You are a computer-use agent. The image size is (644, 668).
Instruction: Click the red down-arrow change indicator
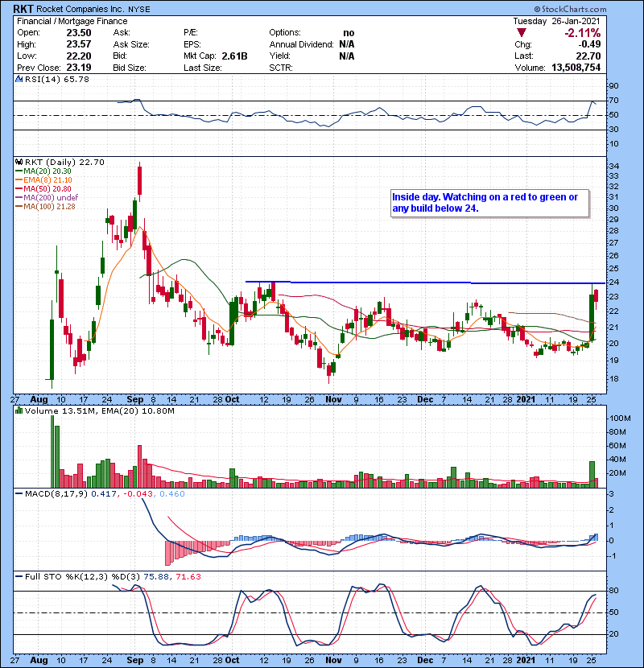tap(522, 32)
